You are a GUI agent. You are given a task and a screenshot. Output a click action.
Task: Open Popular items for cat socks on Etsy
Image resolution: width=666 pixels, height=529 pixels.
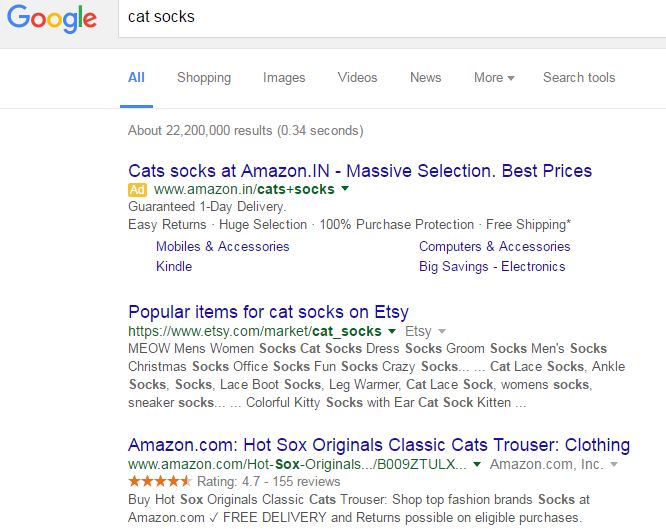(268, 311)
